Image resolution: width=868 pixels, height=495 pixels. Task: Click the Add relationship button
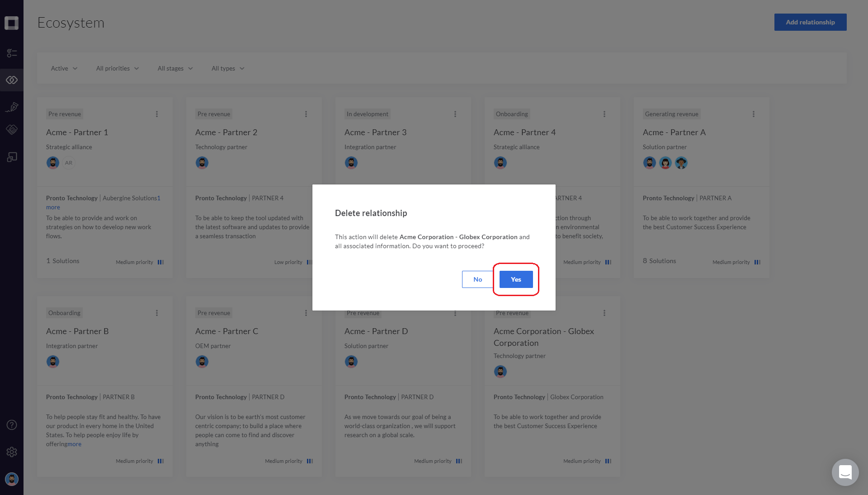click(x=810, y=22)
